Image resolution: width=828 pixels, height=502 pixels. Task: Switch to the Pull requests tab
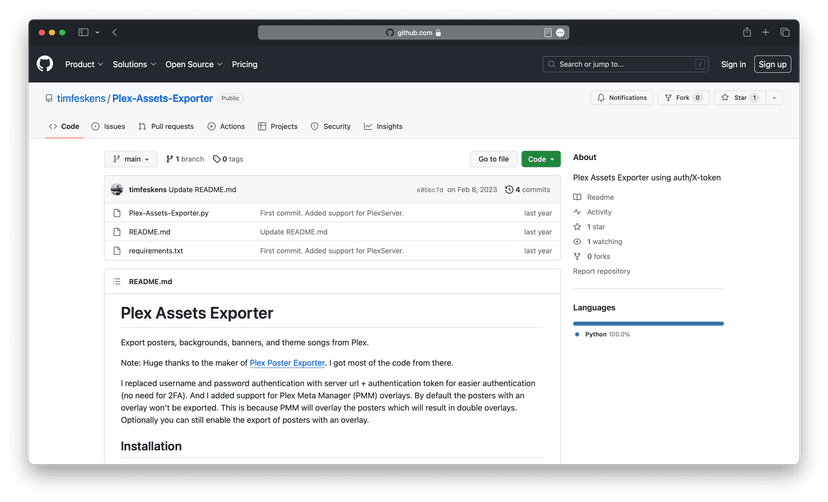[x=166, y=126]
